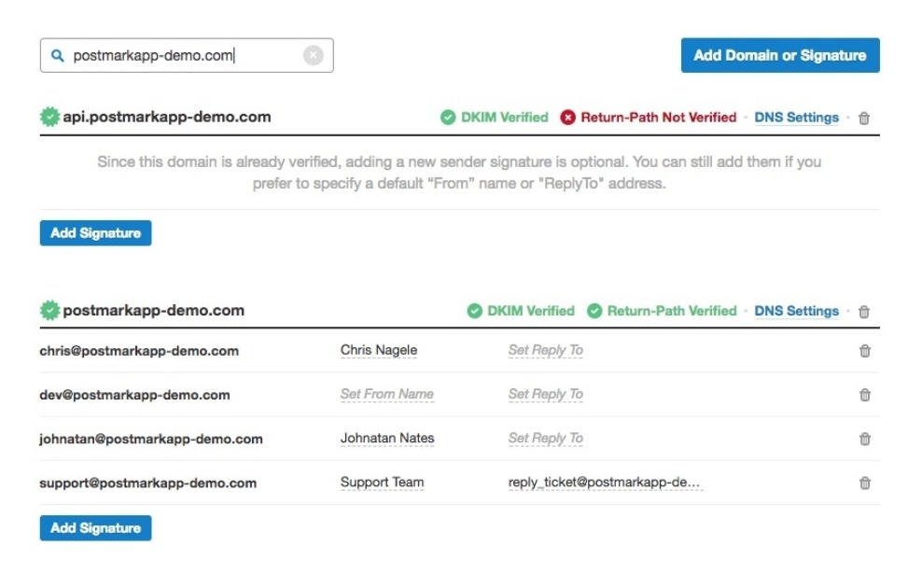This screenshot has width=922, height=588.
Task: Clear the search box using the x icon
Action: pyautogui.click(x=314, y=55)
